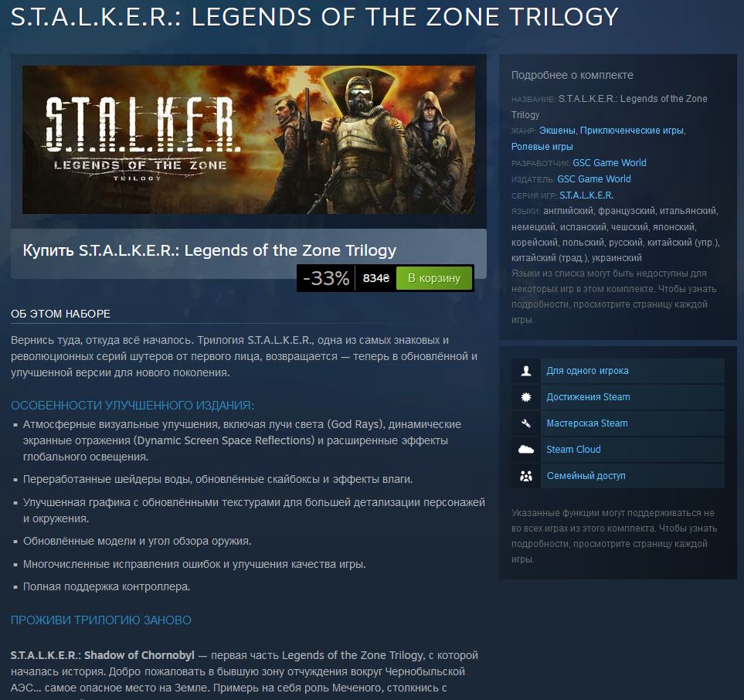This screenshot has width=744, height=700.
Task: Open the Ролевые игры genre link
Action: [x=542, y=147]
